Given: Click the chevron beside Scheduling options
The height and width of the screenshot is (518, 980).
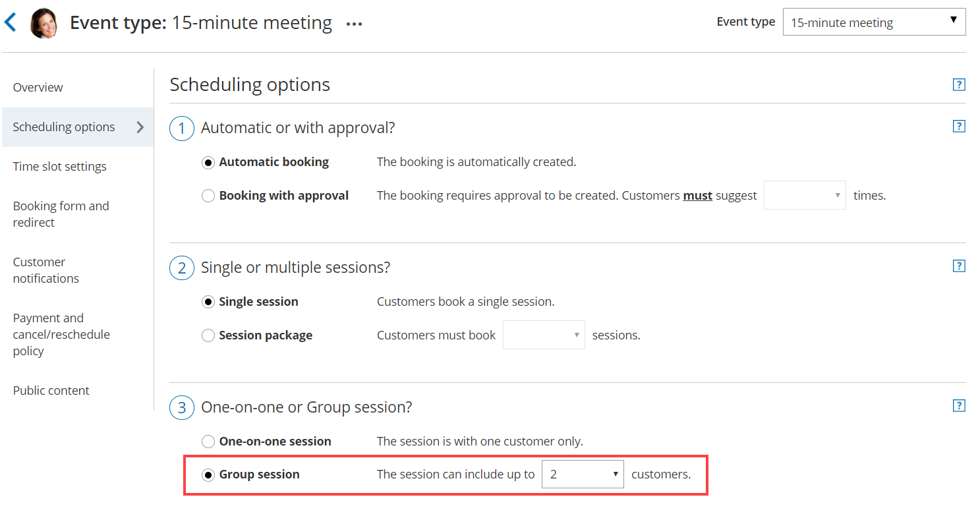Looking at the screenshot, I should 140,127.
